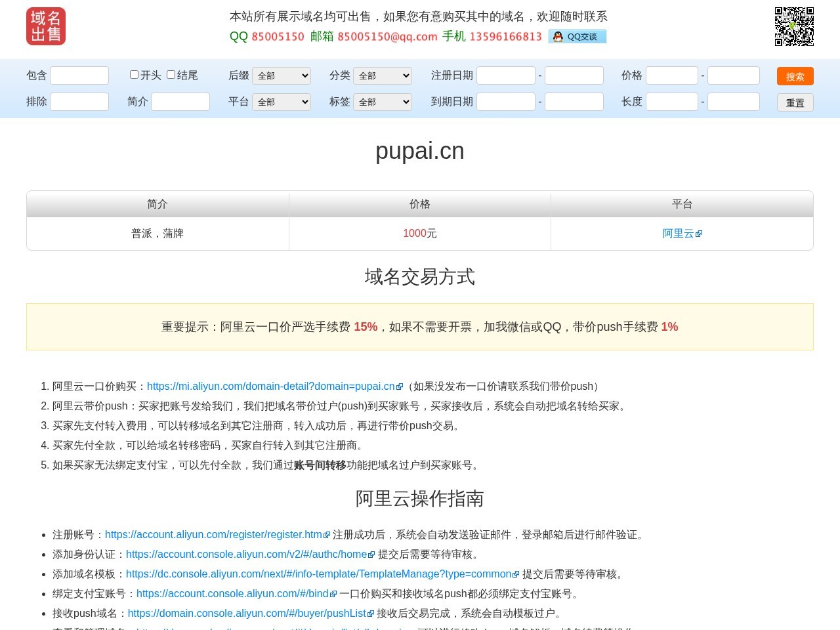Enable the 结尾 checkbox

coord(171,75)
